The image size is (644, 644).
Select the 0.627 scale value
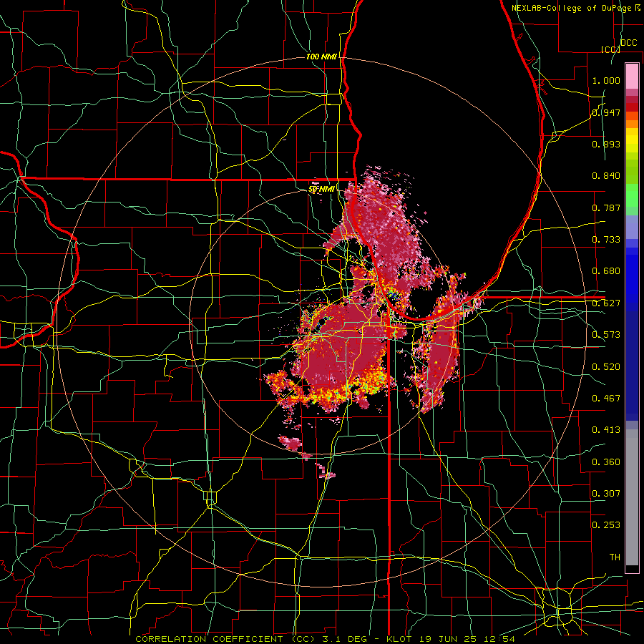(x=606, y=303)
